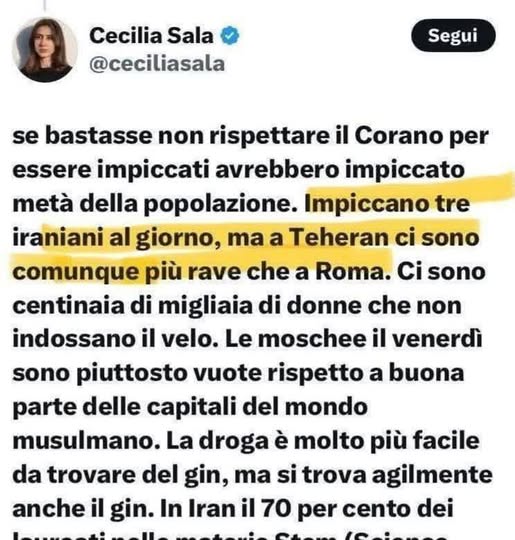Click the phrase 'metà della popolazione'
The height and width of the screenshot is (540, 515).
pos(156,204)
